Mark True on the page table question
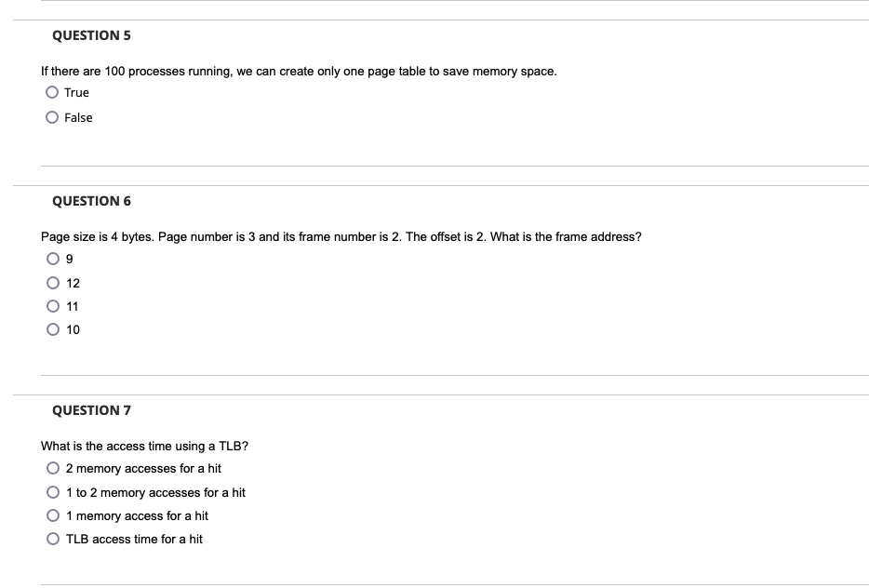Viewport: 869px width, 588px height. [x=52, y=92]
